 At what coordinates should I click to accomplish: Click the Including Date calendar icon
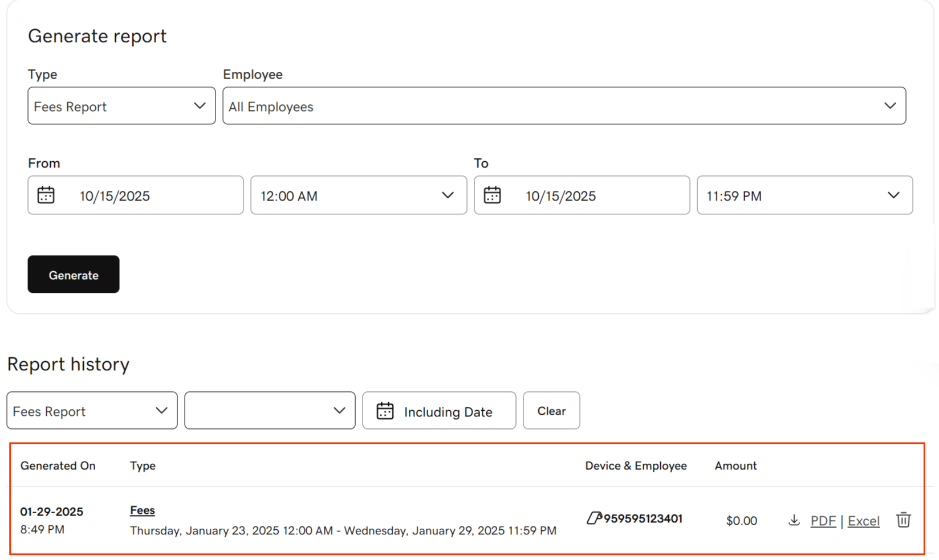[x=385, y=410]
